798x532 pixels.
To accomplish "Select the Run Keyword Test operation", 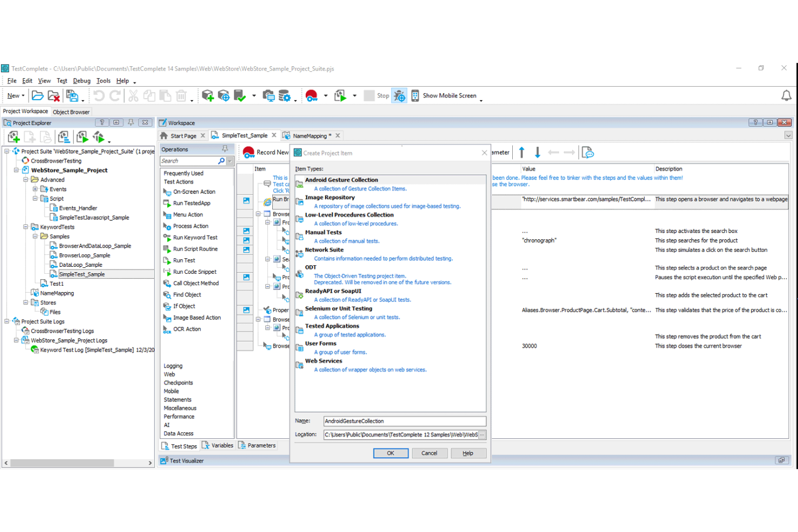I will coord(196,237).
